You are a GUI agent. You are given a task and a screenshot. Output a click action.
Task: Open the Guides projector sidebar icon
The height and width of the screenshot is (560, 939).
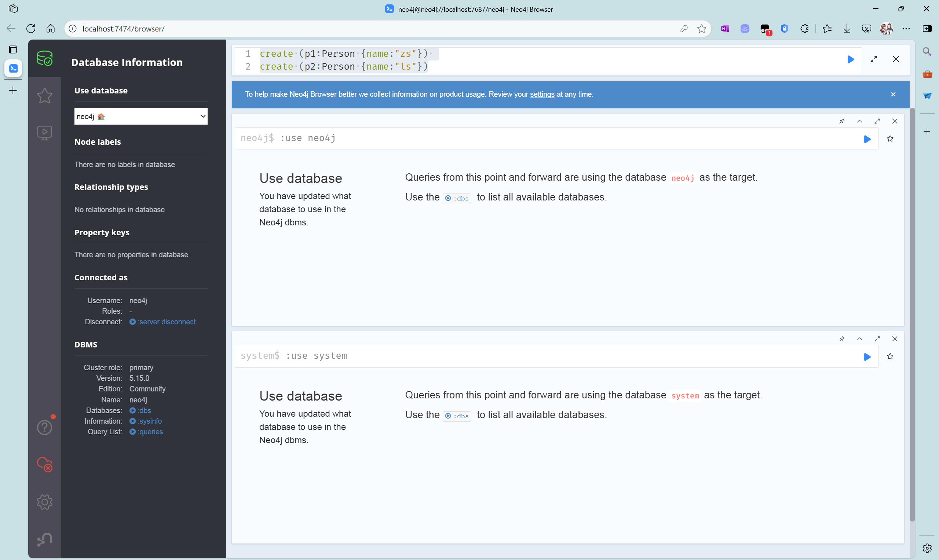44,133
